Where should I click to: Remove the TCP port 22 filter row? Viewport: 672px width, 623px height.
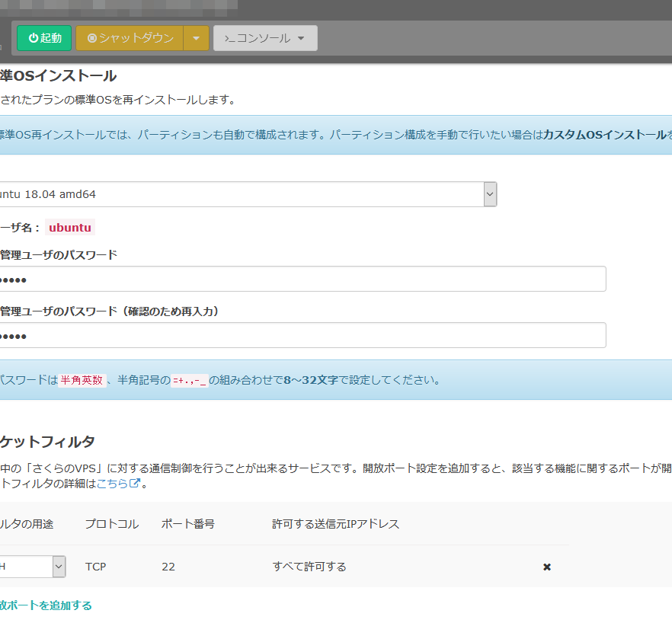(546, 567)
